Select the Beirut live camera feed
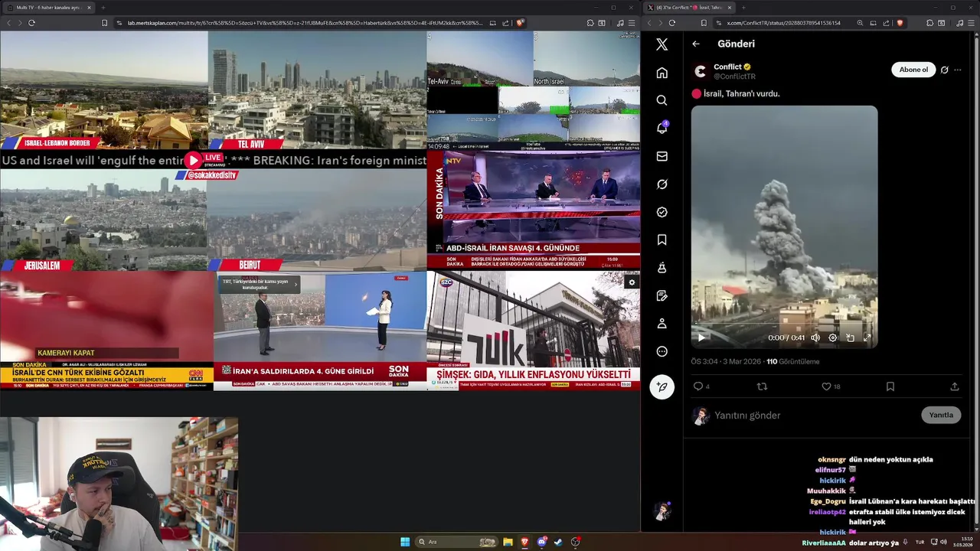 point(317,220)
